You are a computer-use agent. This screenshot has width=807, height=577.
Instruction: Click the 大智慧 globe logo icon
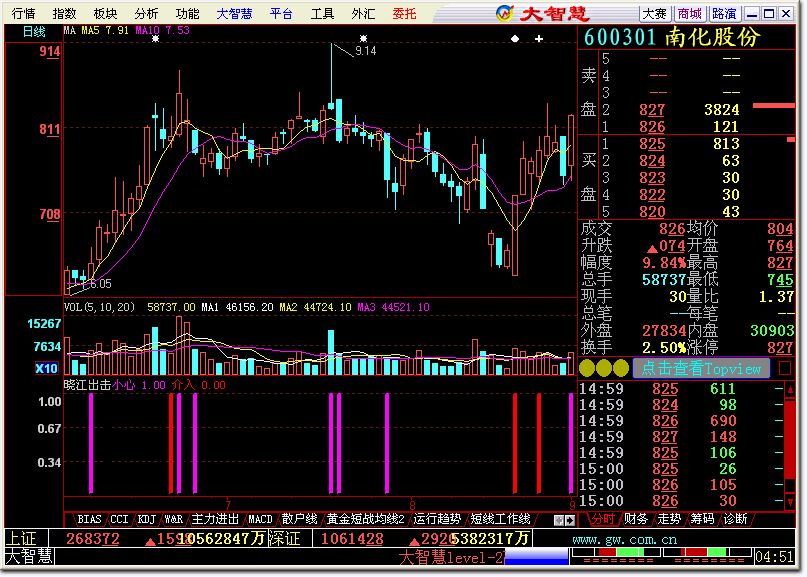(504, 13)
